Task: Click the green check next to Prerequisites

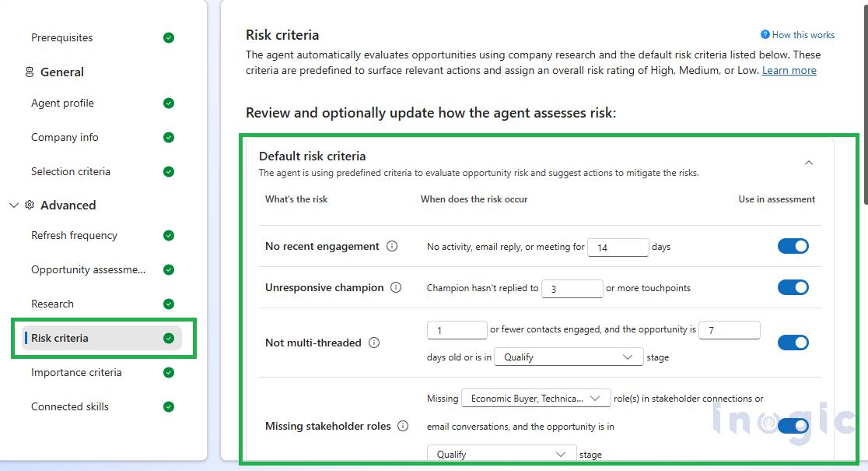Action: [169, 37]
